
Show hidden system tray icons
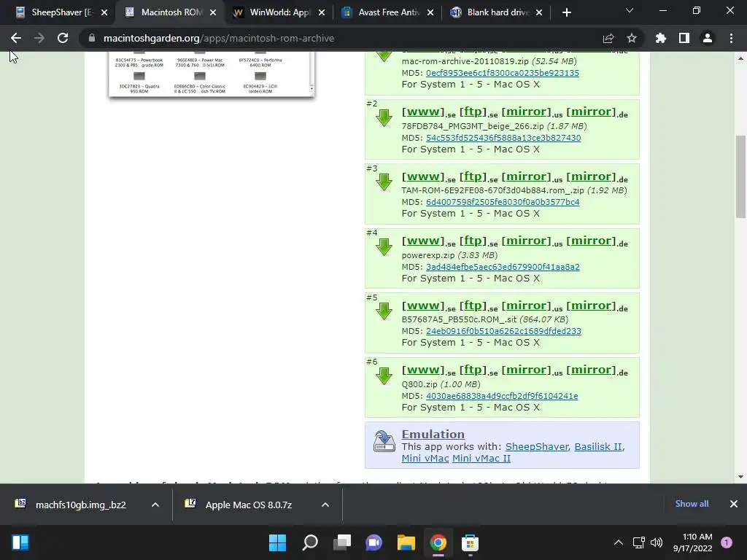619,542
